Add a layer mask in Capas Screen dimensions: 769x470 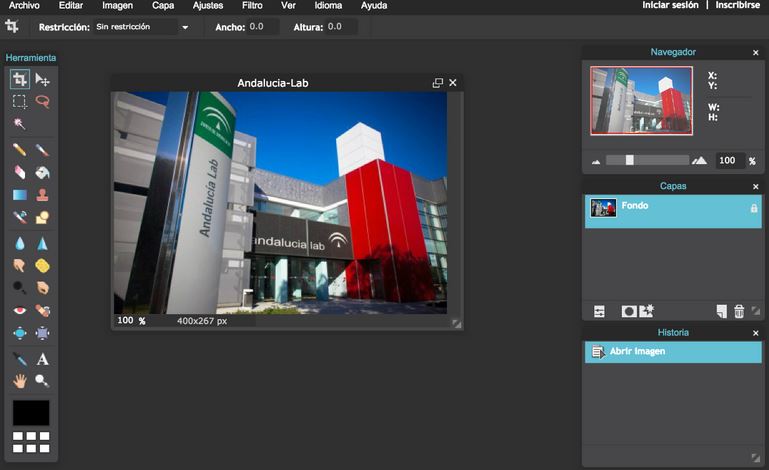629,312
